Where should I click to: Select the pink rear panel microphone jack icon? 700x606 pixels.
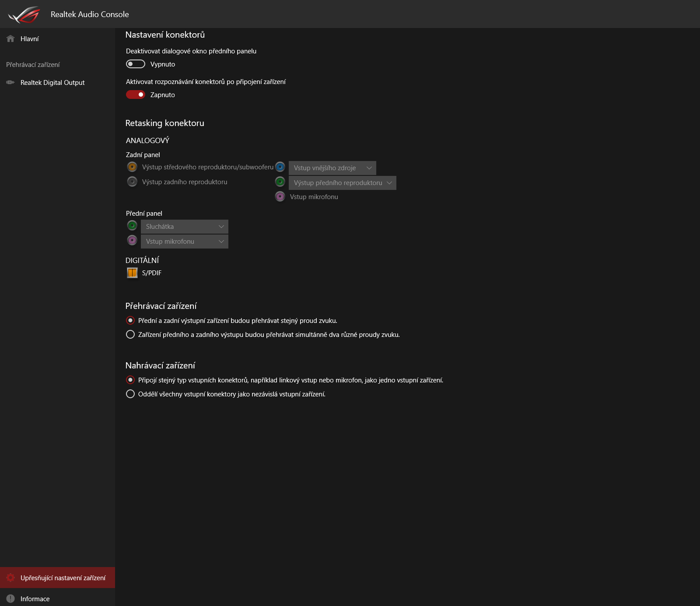280,196
